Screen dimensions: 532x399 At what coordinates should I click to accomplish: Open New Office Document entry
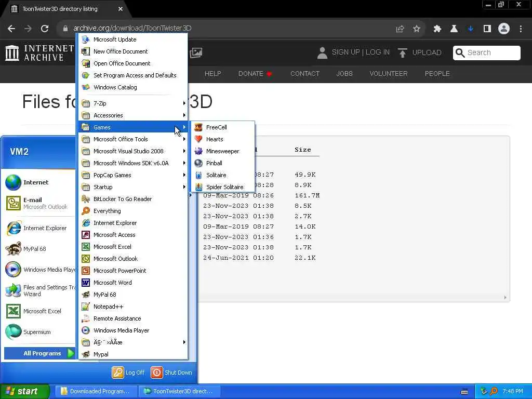tap(133, 51)
